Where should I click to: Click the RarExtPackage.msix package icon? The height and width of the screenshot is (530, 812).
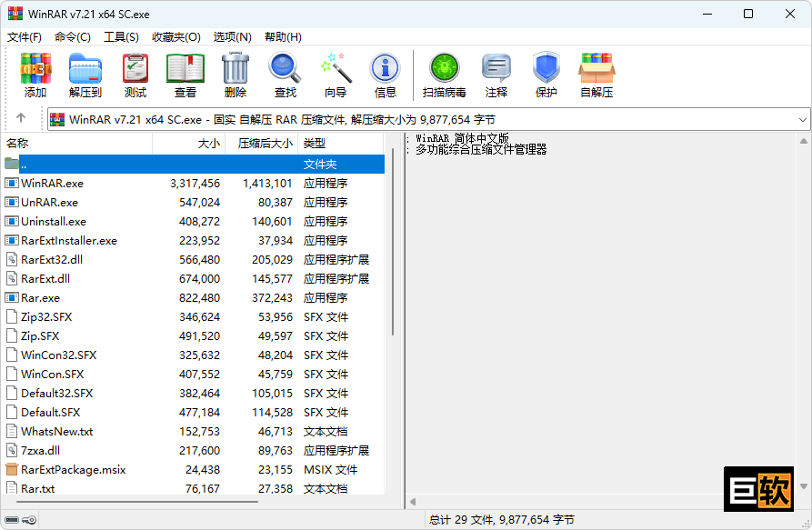[12, 469]
